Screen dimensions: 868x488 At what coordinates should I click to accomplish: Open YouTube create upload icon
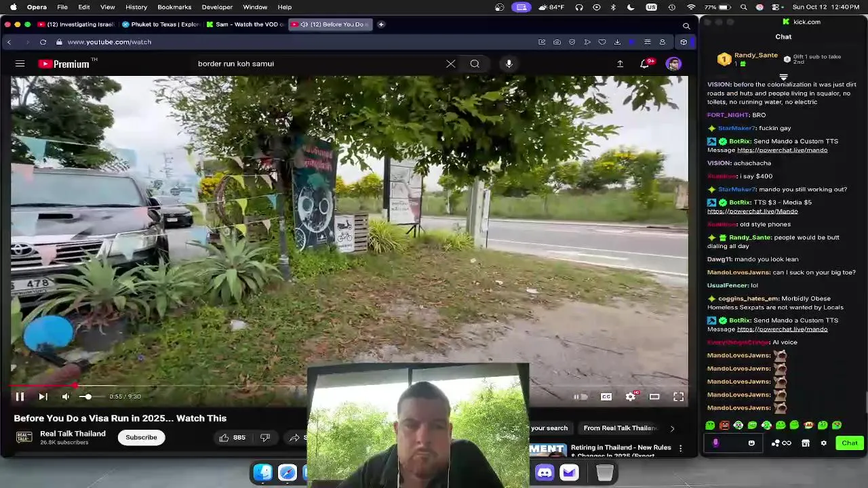pyautogui.click(x=620, y=64)
